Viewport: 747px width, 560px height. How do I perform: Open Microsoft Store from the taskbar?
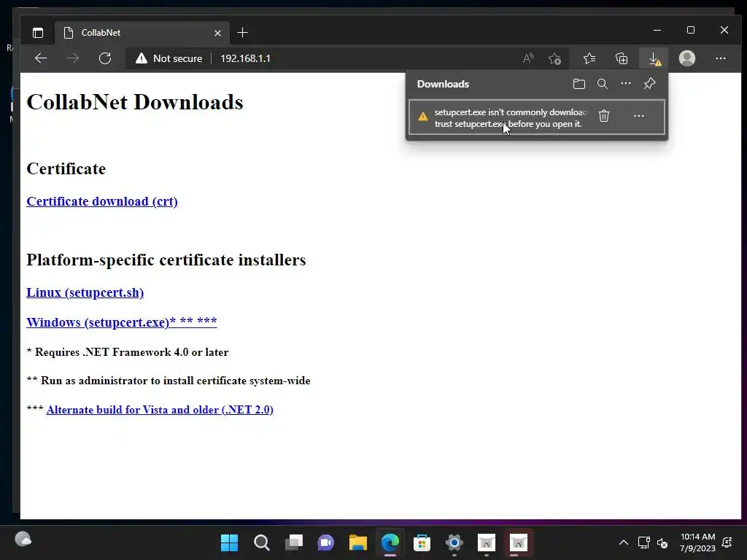[422, 542]
